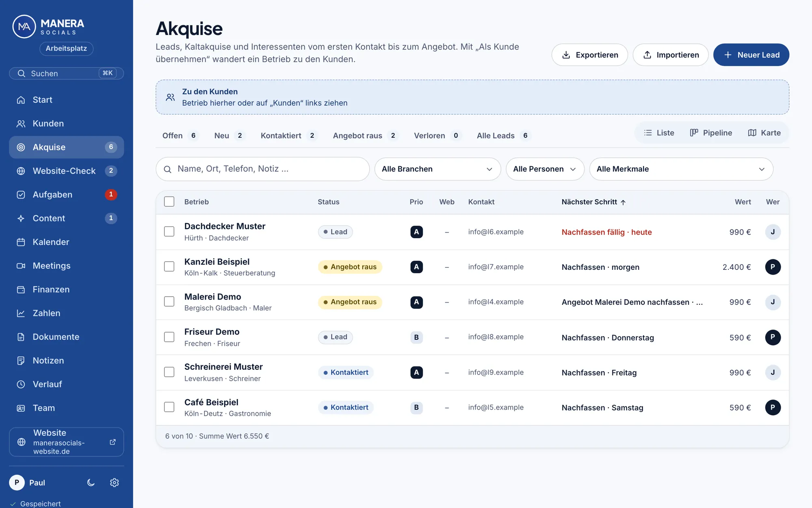Open external link icon for Website
812x508 pixels.
click(x=113, y=442)
